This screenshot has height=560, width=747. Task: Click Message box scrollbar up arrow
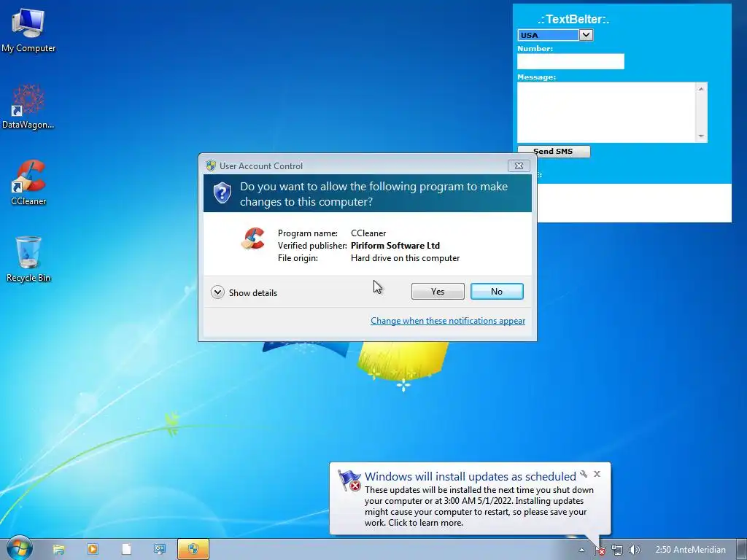(701, 89)
